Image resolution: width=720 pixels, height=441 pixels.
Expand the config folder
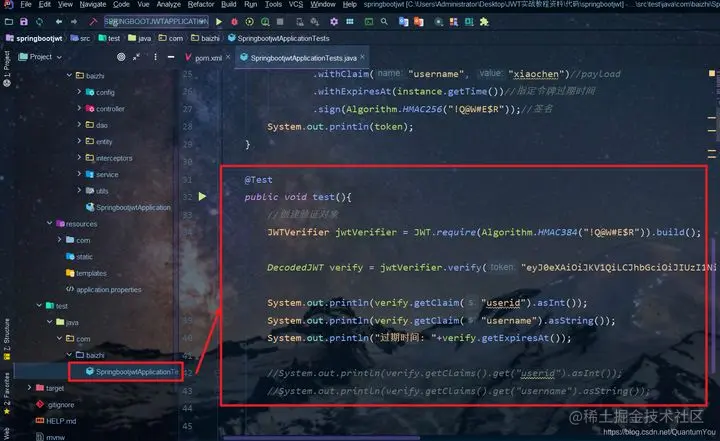[x=79, y=92]
